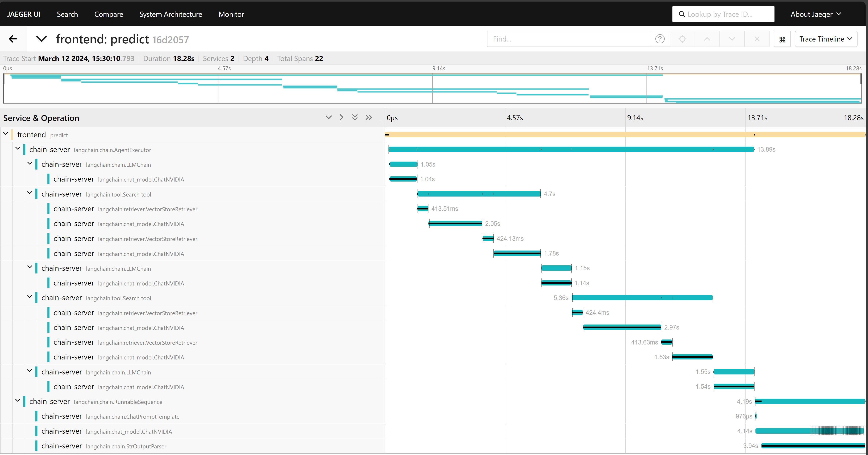Select langchain.chain.RunnableSequence row label

click(118, 402)
